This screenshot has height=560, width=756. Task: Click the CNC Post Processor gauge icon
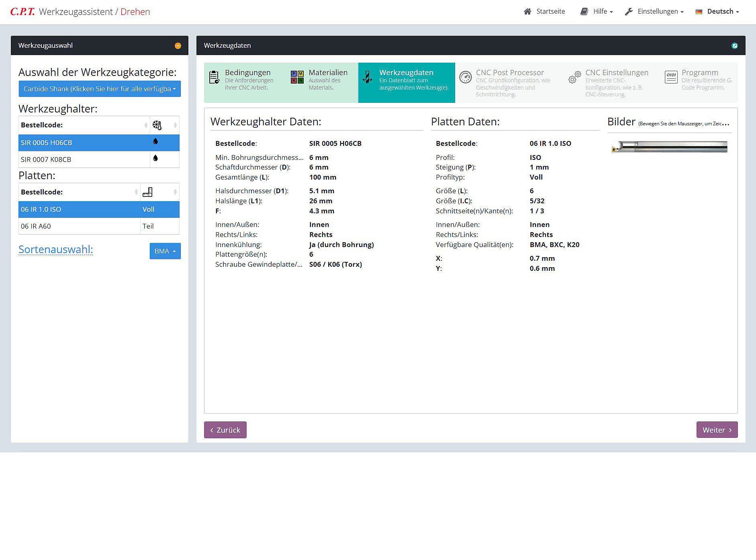465,77
